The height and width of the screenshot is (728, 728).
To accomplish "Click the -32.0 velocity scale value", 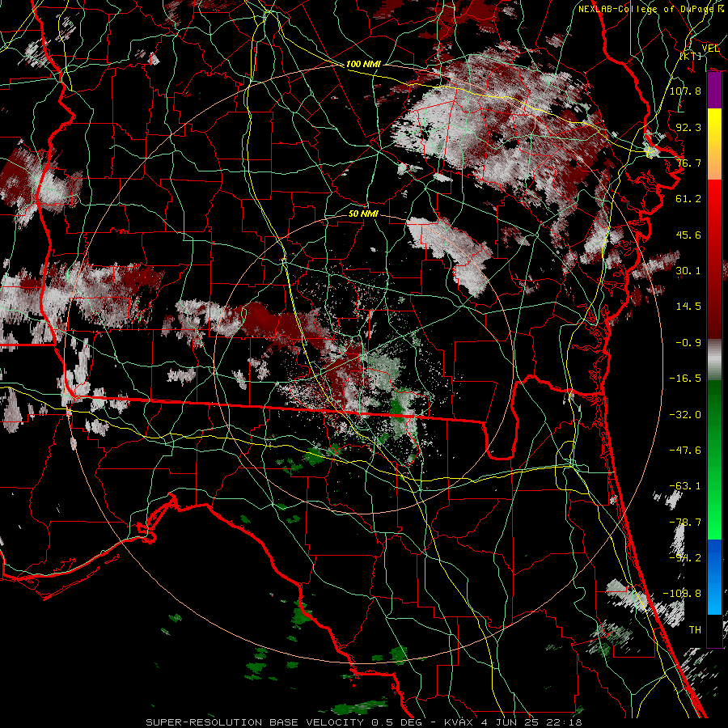I will pos(685,415).
